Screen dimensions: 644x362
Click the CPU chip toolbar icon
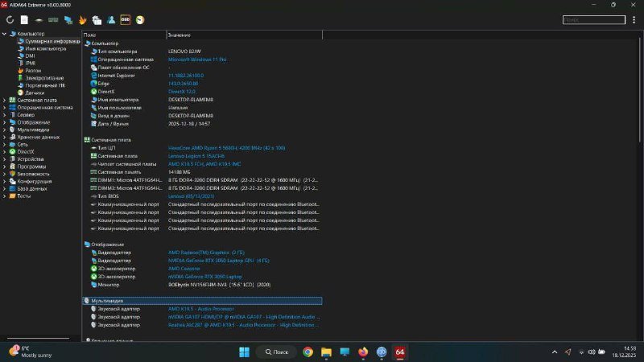39,19
